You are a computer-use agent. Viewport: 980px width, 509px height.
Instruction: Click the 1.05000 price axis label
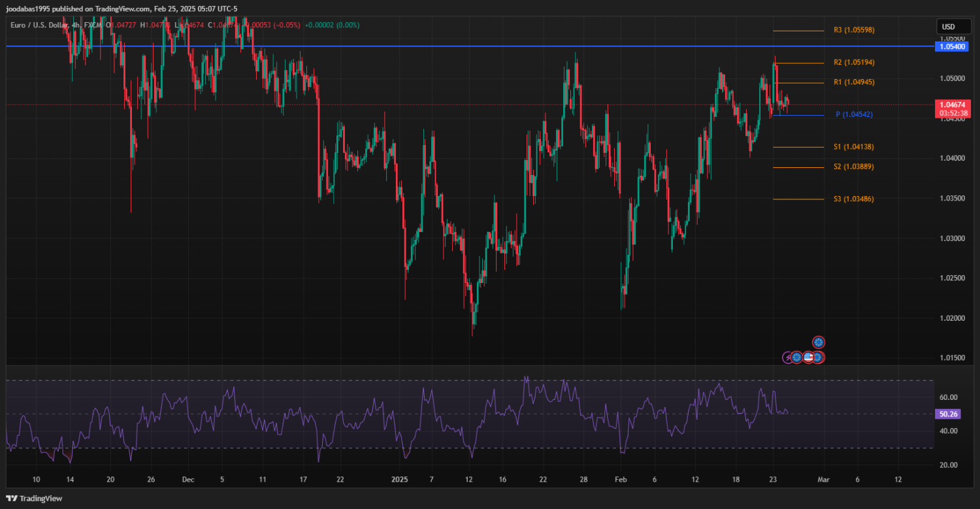(953, 78)
